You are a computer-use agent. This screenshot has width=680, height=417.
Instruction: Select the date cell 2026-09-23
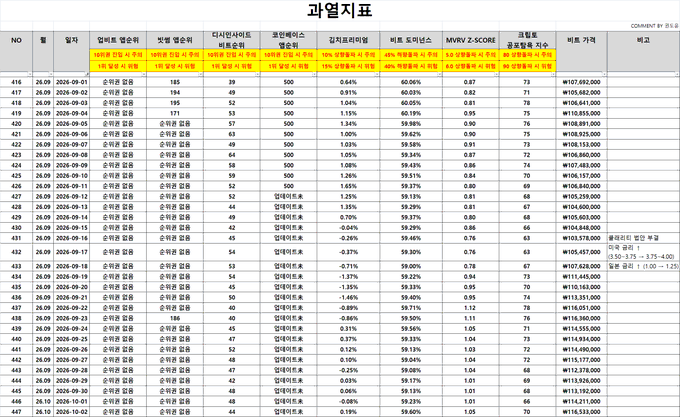(x=72, y=318)
